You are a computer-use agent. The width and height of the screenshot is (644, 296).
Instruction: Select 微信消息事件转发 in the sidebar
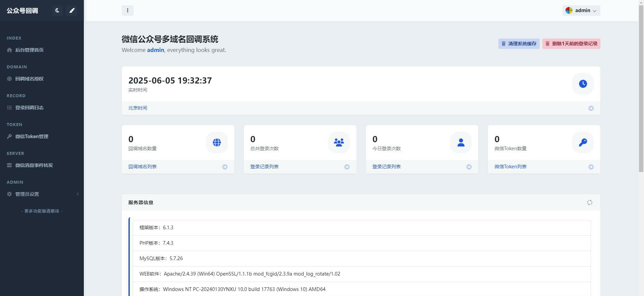[x=34, y=165]
